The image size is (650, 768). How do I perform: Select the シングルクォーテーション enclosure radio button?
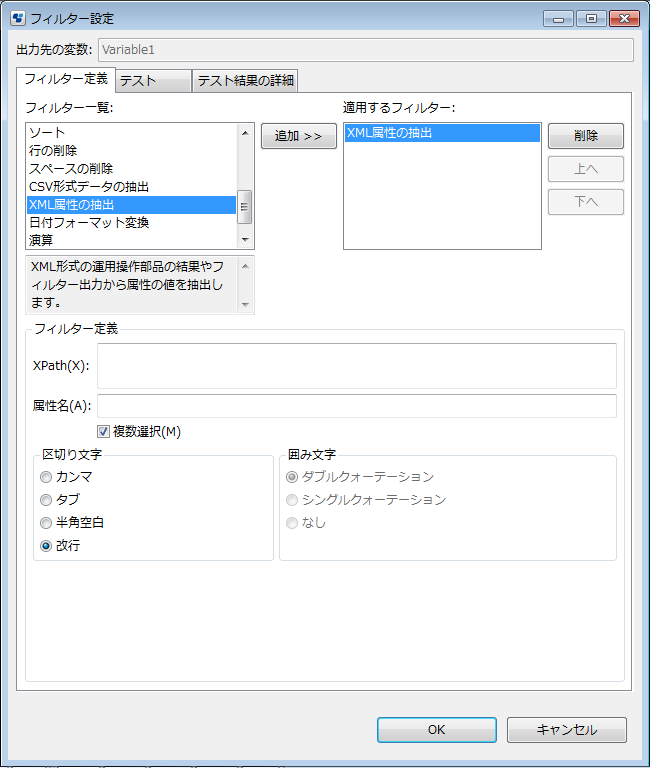coord(292,500)
